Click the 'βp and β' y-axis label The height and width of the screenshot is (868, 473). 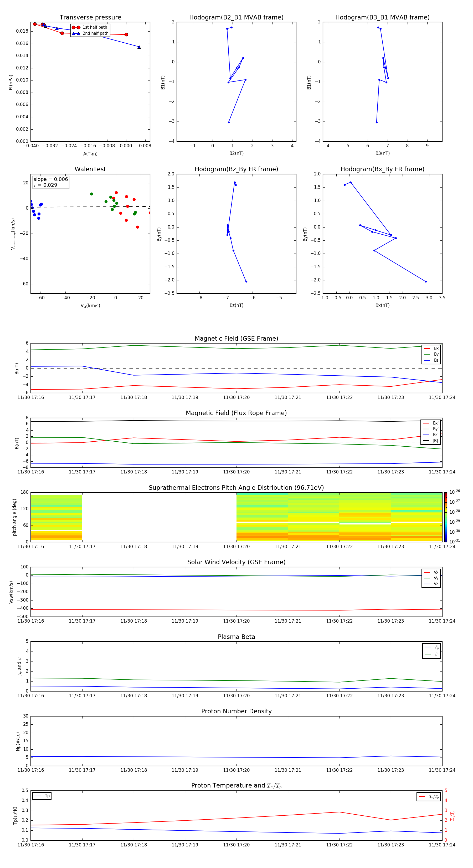19,667
